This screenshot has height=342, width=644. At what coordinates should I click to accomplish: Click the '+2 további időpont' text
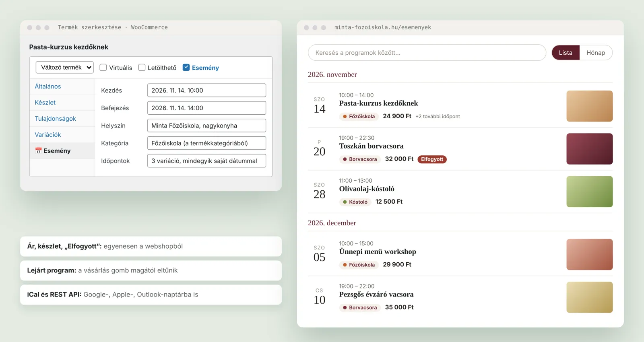coord(438,116)
